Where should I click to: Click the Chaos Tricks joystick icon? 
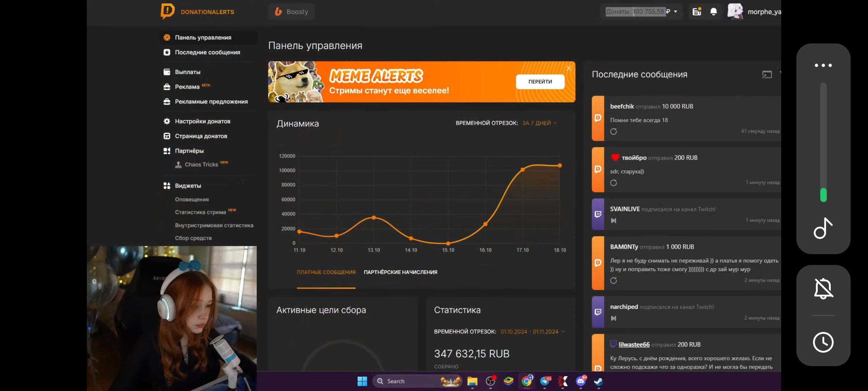pos(178,164)
